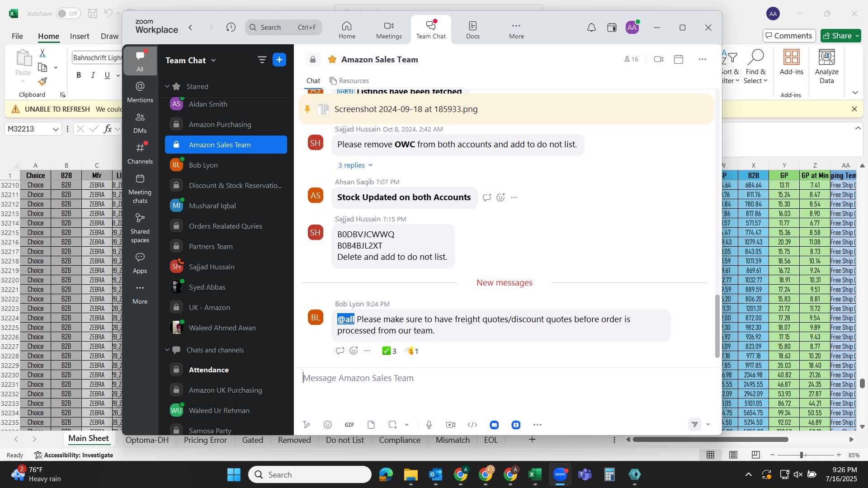Switch Excel to Page Break Preview view
This screenshot has height=488, width=868.
755,455
